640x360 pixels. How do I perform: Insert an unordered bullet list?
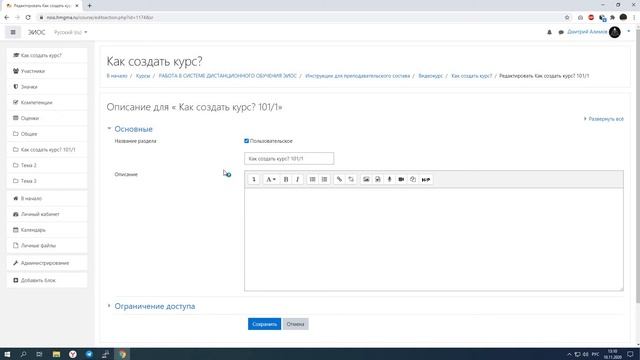[312, 180]
